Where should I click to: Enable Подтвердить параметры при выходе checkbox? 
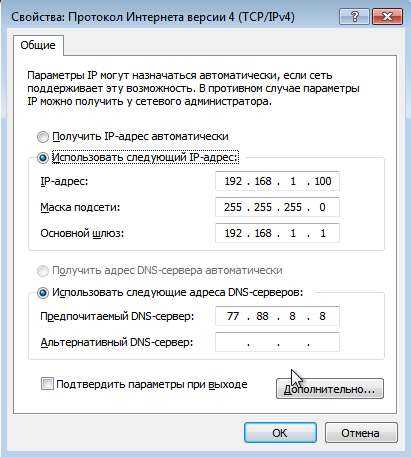[47, 384]
